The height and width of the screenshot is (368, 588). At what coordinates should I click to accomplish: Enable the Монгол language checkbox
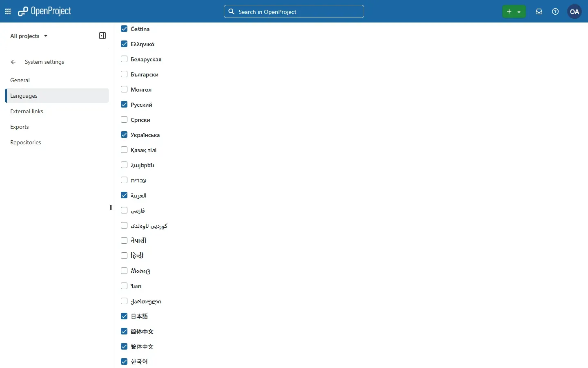pos(124,89)
